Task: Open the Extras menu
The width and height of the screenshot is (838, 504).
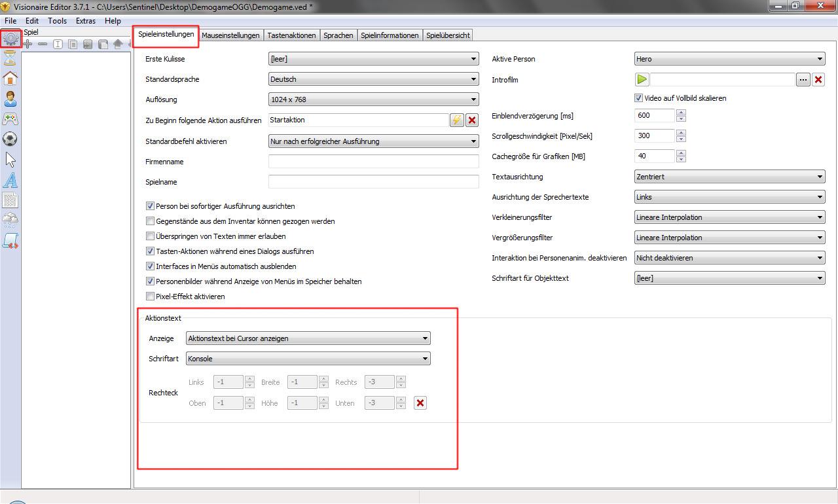Action: point(86,21)
